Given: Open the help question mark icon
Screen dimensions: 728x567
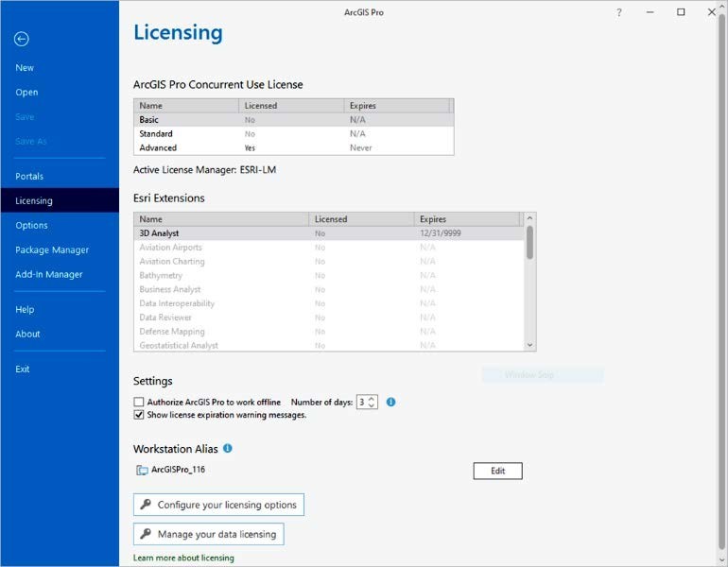Looking at the screenshot, I should pos(619,12).
